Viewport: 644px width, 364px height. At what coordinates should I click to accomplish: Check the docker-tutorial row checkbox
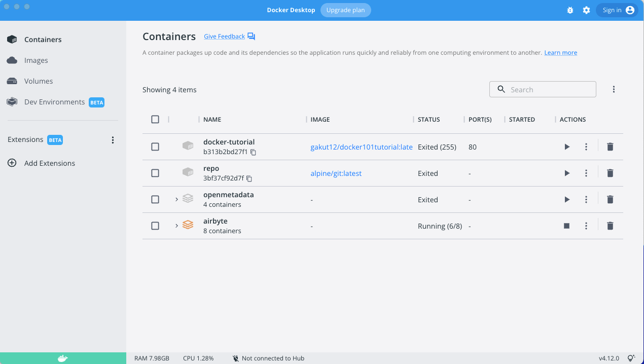tap(155, 147)
